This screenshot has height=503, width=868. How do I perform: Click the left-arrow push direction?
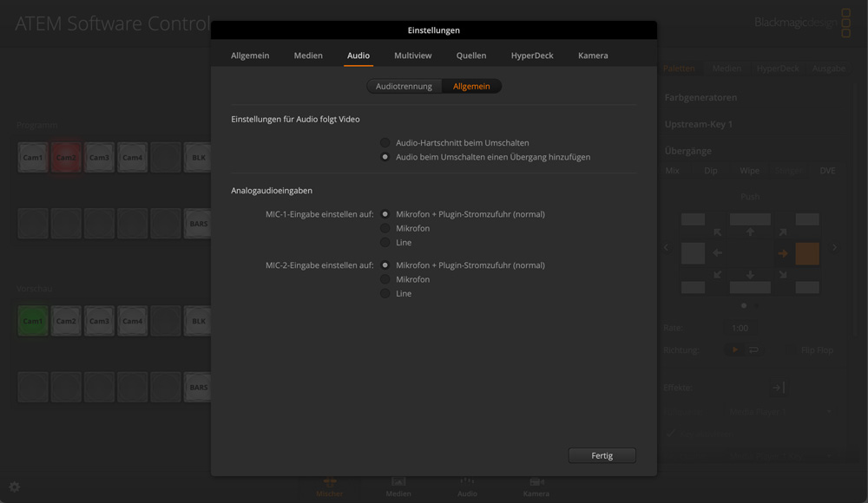[x=718, y=253]
